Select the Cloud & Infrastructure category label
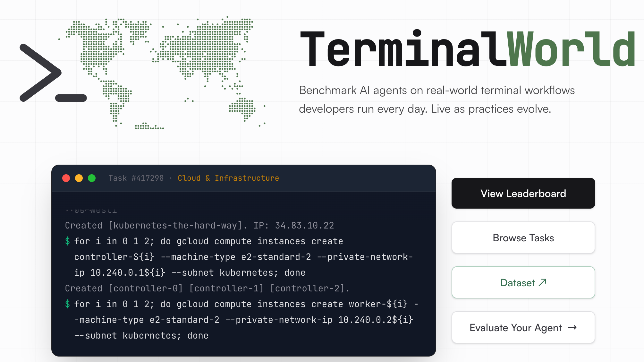 [228, 178]
